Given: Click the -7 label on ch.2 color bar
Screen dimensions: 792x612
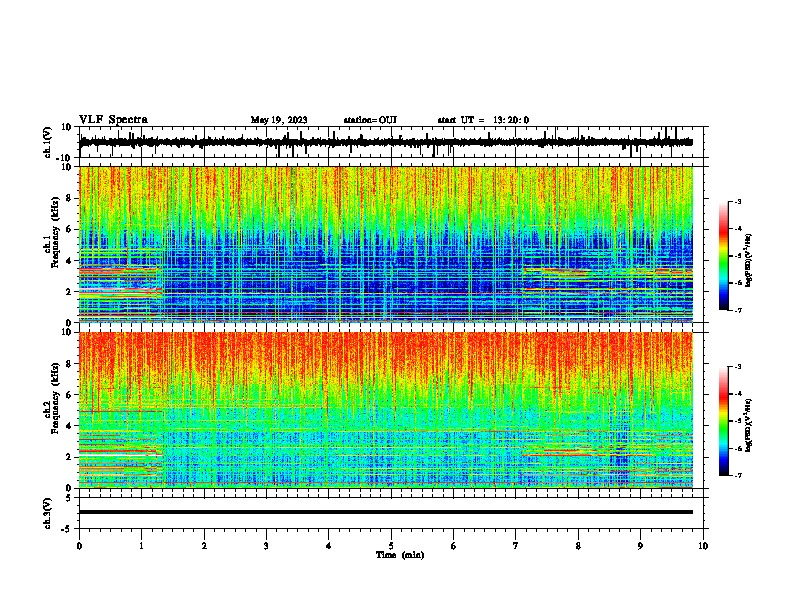Looking at the screenshot, I should coord(738,475).
